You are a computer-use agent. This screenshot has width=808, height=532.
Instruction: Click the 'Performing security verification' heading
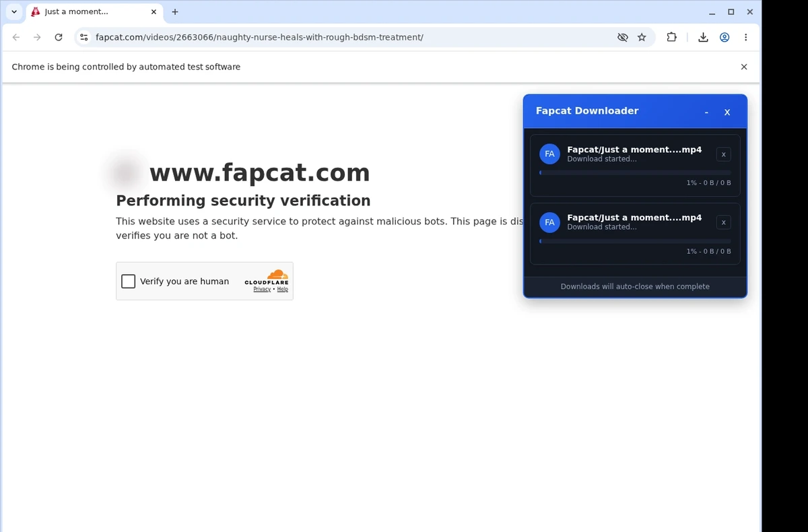243,201
